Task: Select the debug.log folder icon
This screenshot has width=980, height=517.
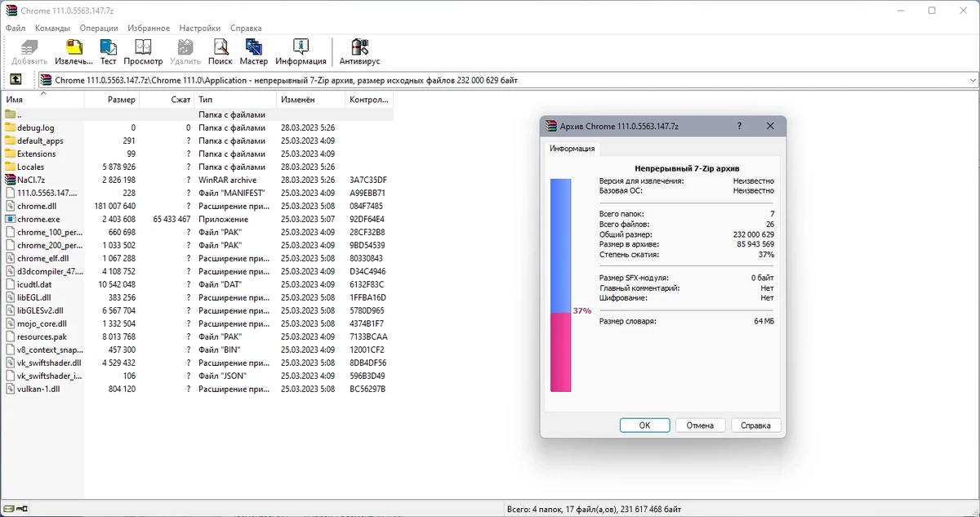Action: pyautogui.click(x=11, y=127)
